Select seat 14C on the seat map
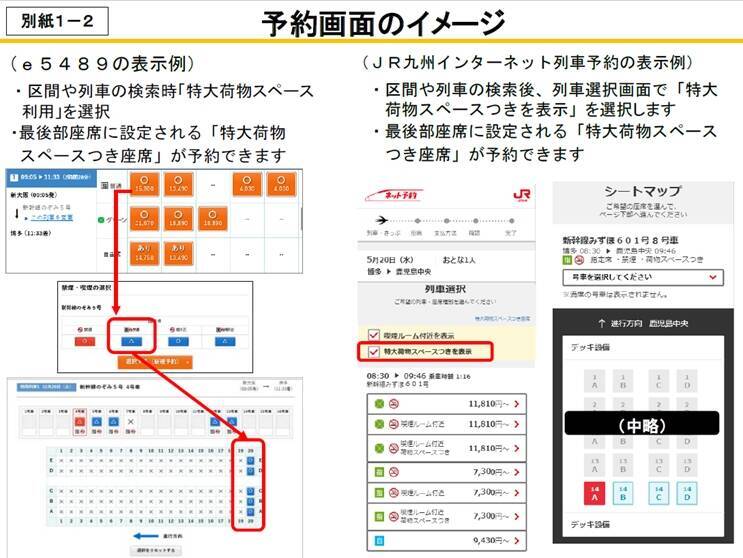 tap(659, 493)
